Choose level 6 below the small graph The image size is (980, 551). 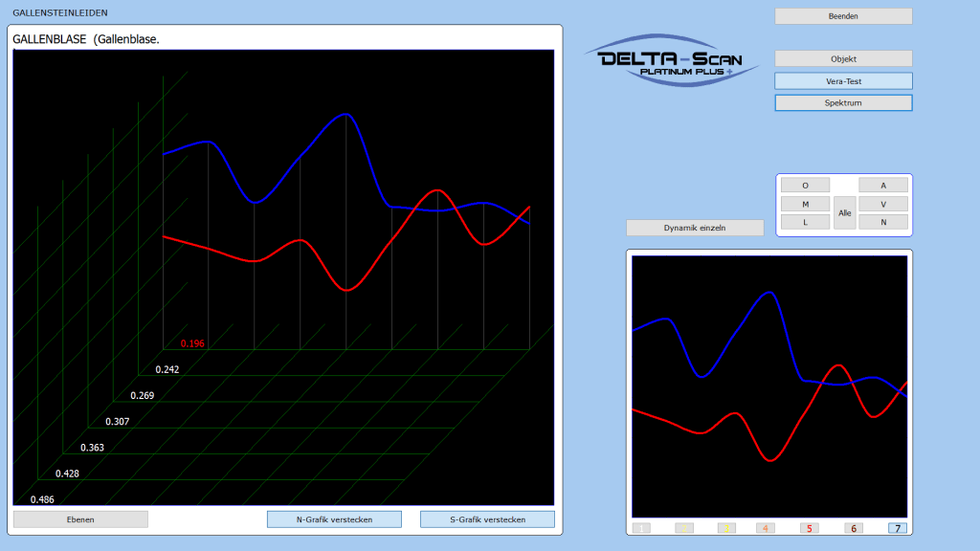(x=854, y=528)
